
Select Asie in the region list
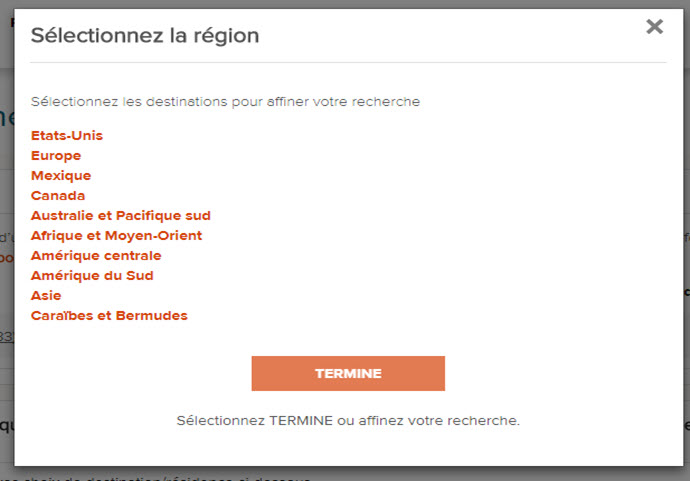pyautogui.click(x=46, y=296)
